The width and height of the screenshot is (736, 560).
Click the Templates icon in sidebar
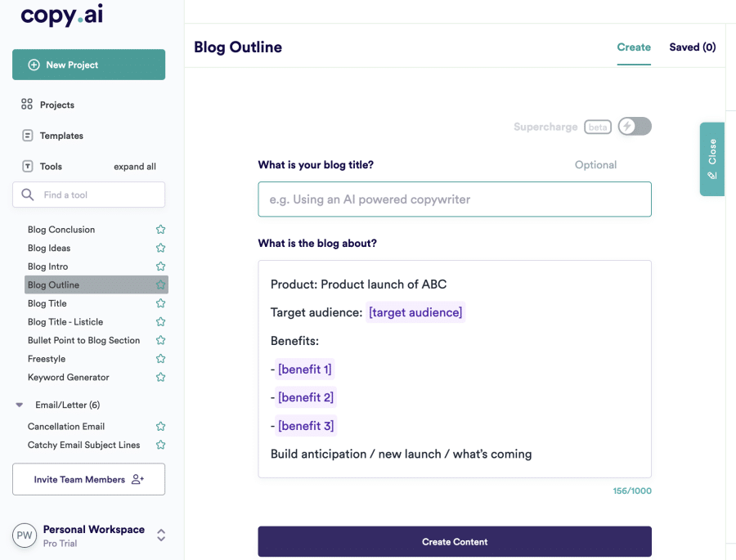[x=27, y=136]
